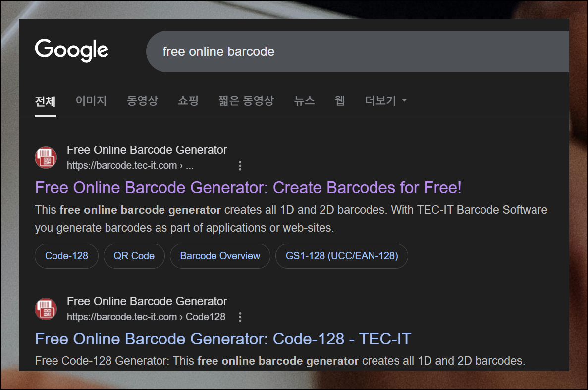Screen dimensions: 588x390
Task: Click the TEC-IT favicon of first result
Action: tap(46, 157)
